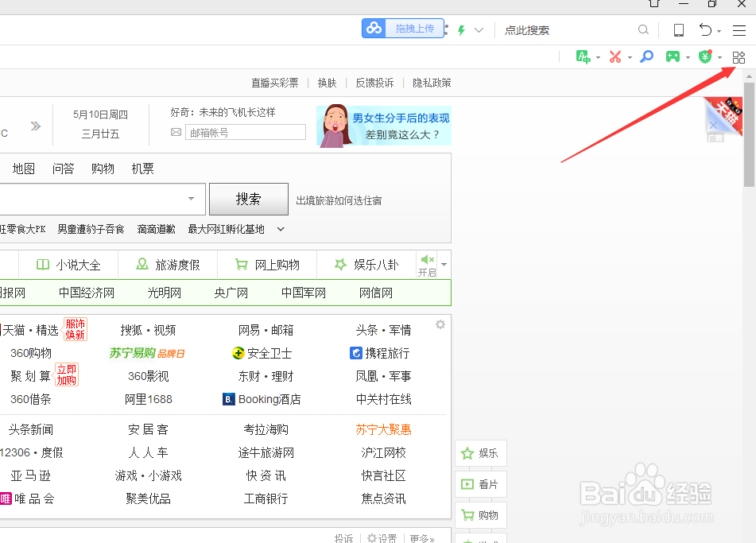Toggle the muted speaker 开启 sound button

(x=427, y=266)
